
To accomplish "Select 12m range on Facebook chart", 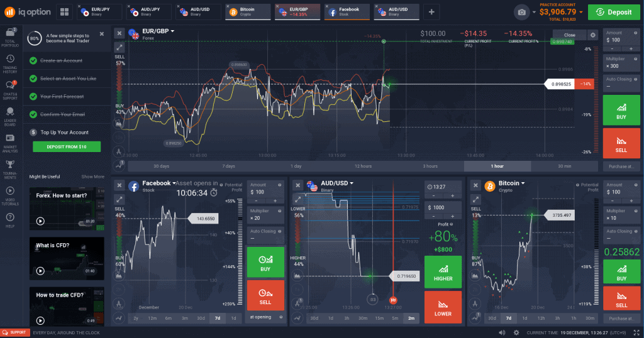I will [x=152, y=319].
